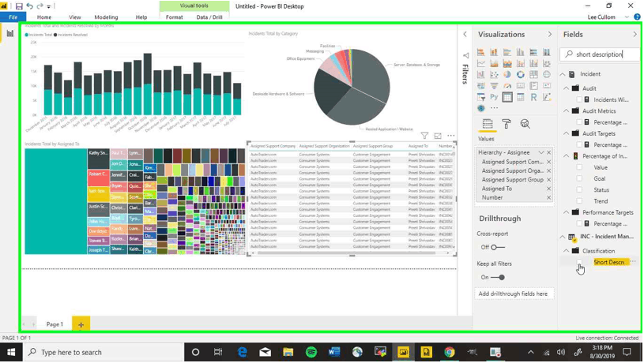Check the Status field checkbox
The width and height of the screenshot is (644, 363).
click(x=579, y=190)
